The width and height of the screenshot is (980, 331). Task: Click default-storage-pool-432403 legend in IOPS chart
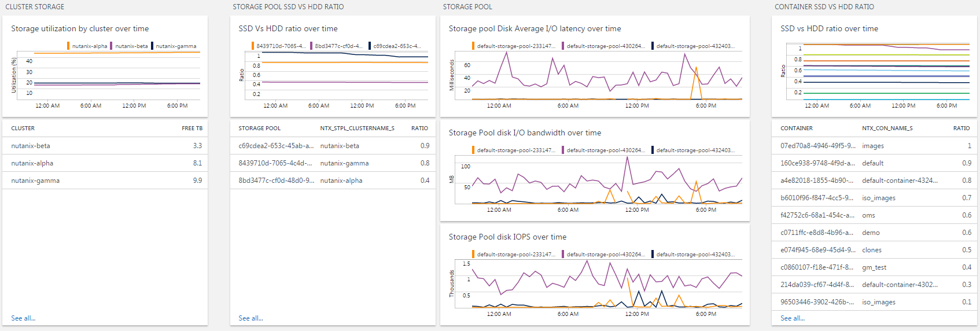tap(693, 255)
